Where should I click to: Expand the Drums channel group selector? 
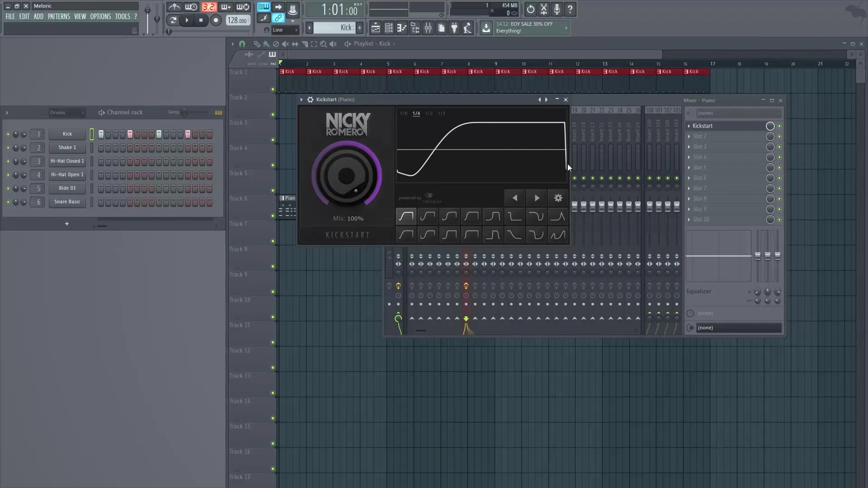click(67, 113)
